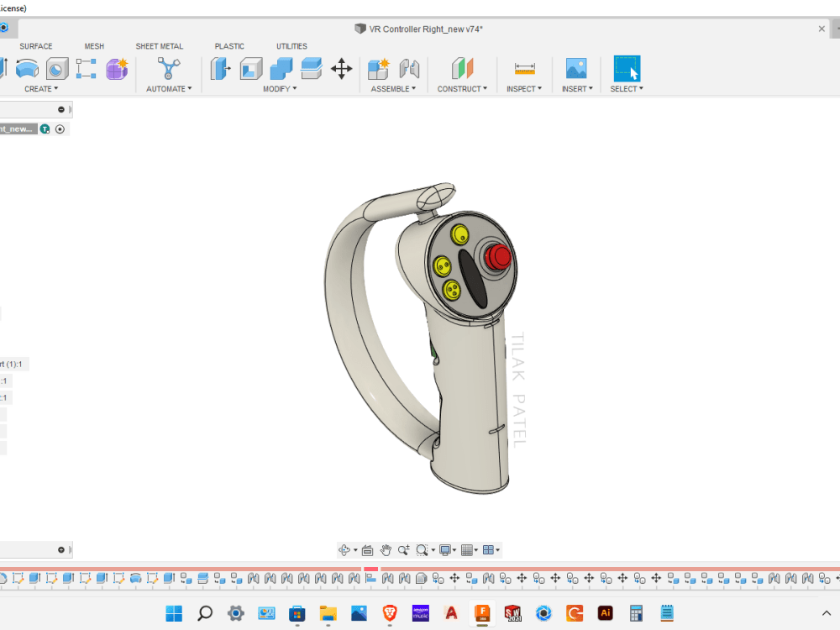Show hidden system tray icons chevron

pos(826,613)
